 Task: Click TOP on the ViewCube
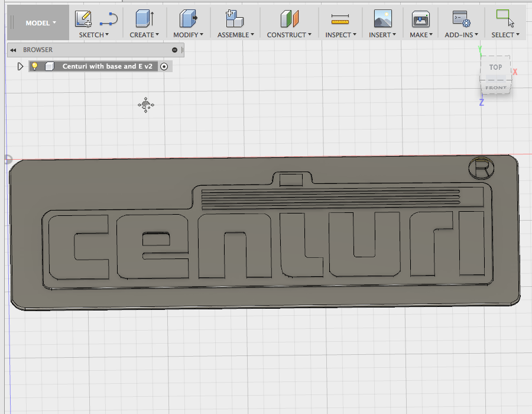pos(495,67)
